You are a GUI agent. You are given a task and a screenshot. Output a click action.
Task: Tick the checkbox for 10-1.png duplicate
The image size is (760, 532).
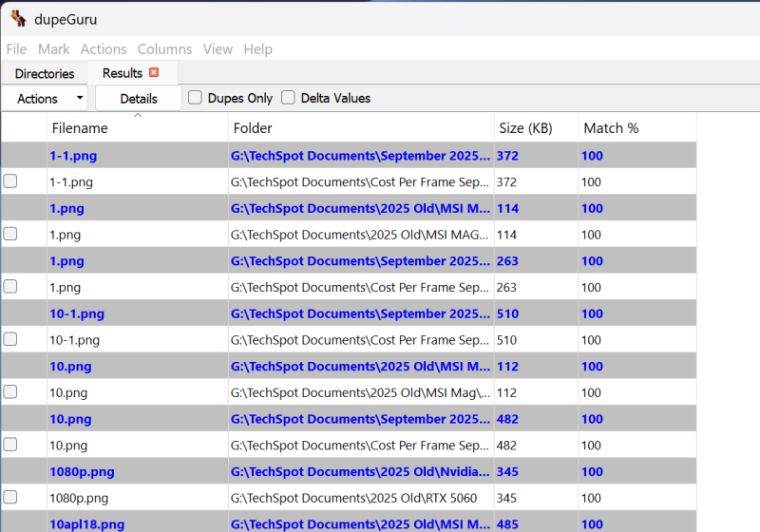pos(10,339)
